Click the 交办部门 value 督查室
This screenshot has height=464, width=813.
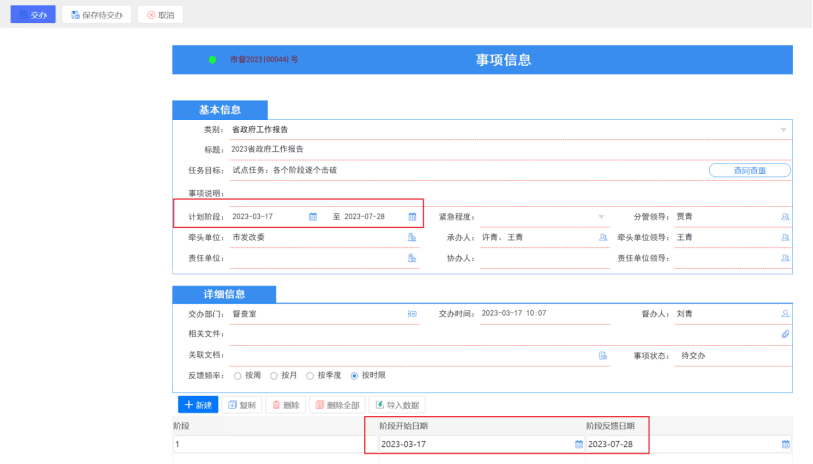(244, 314)
